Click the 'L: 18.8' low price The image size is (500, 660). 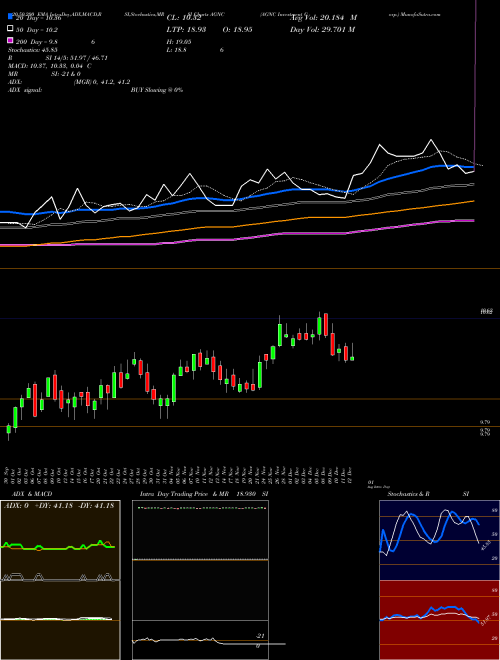[x=177, y=50]
